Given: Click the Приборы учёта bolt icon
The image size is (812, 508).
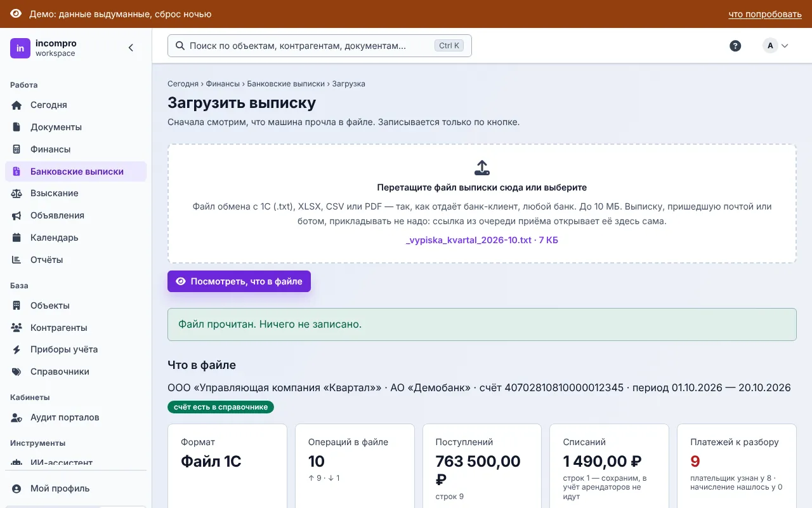Looking at the screenshot, I should point(17,349).
